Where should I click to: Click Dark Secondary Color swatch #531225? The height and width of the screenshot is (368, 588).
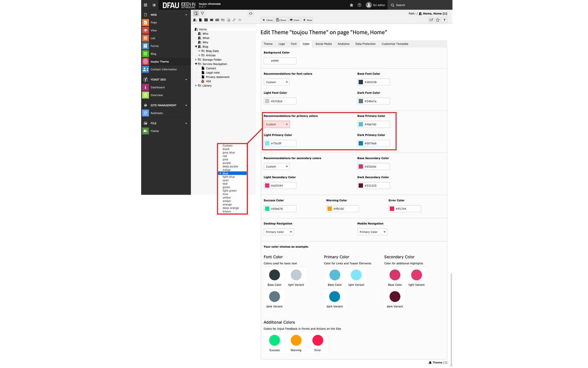pyautogui.click(x=361, y=186)
